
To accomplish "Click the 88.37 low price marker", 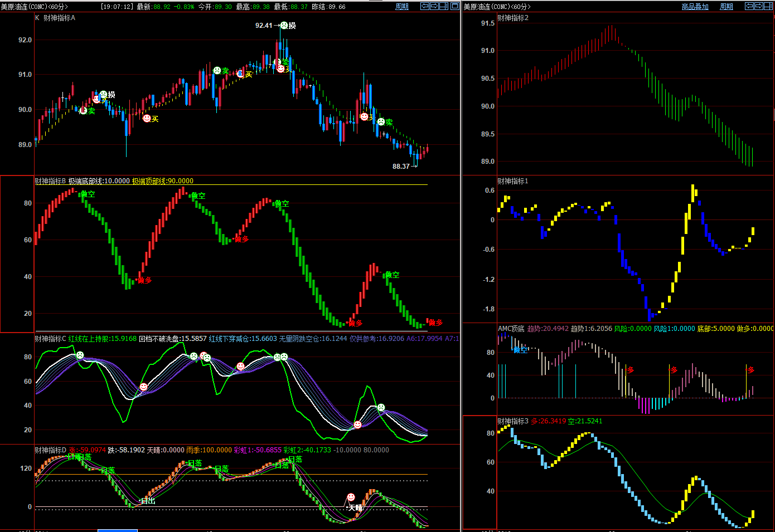I will [401, 166].
